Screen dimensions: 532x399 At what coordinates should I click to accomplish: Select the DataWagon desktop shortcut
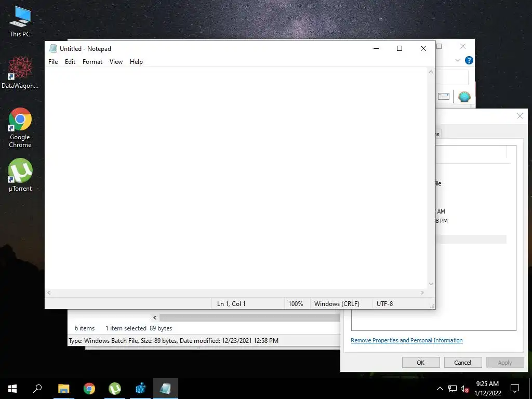pyautogui.click(x=20, y=72)
